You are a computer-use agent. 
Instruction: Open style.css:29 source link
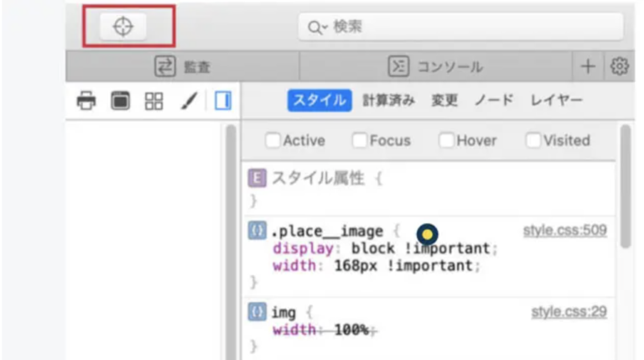point(569,312)
